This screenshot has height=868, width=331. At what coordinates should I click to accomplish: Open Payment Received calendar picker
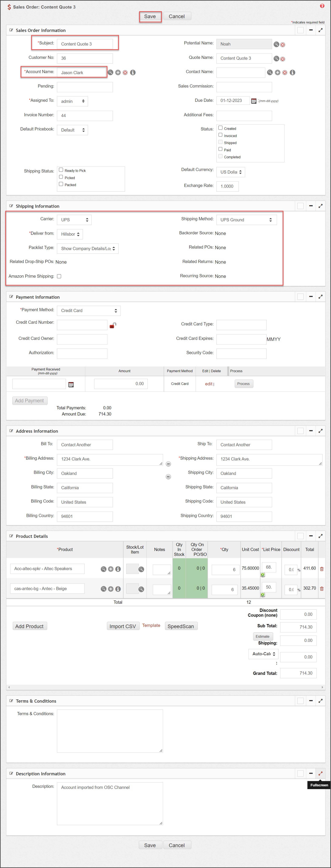(x=71, y=384)
